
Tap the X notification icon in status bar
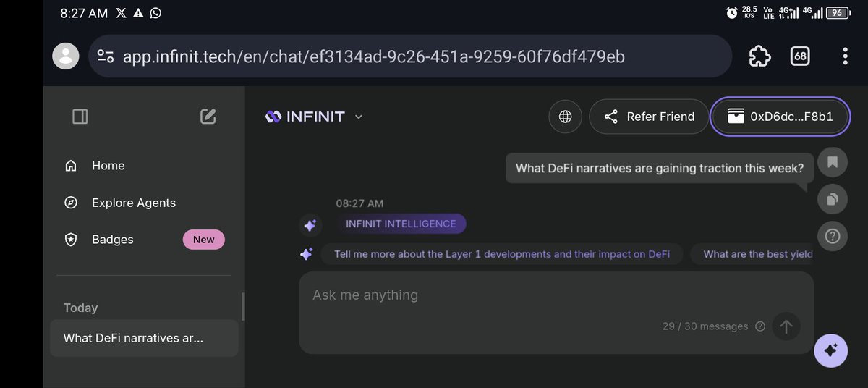coord(121,13)
